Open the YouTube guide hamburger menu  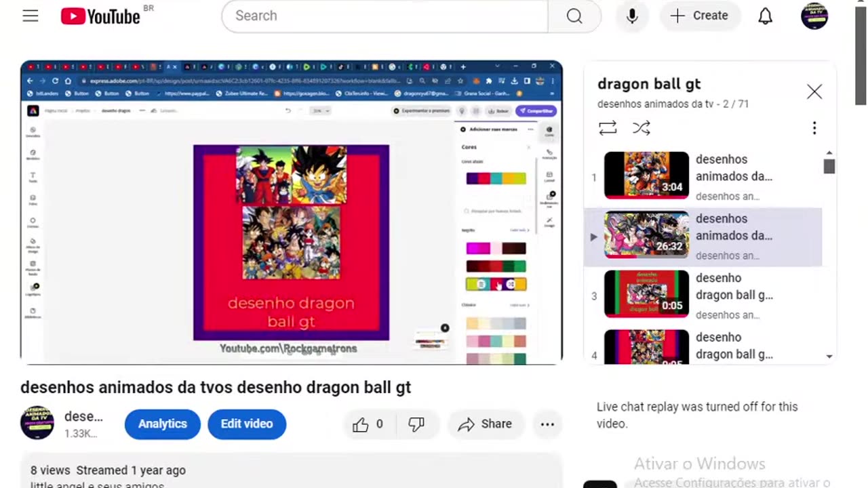tap(31, 16)
